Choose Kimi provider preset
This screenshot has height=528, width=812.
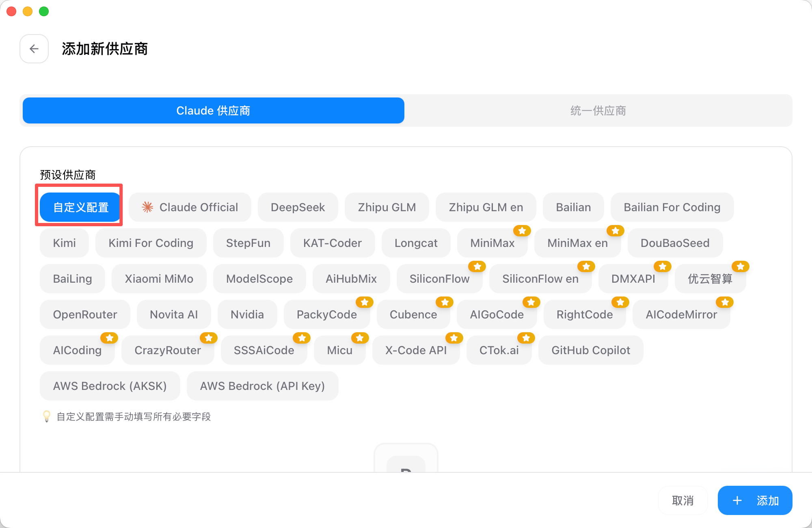tap(65, 243)
